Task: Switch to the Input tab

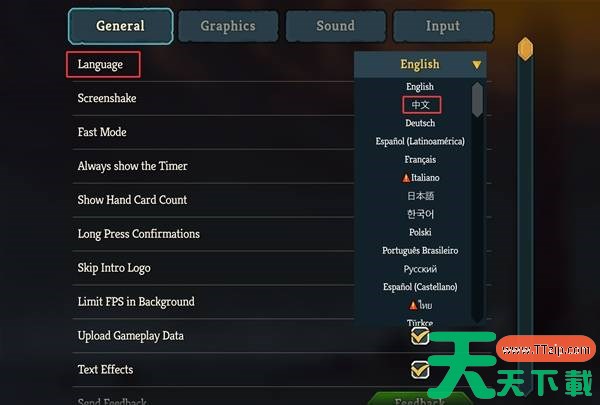Action: (443, 26)
